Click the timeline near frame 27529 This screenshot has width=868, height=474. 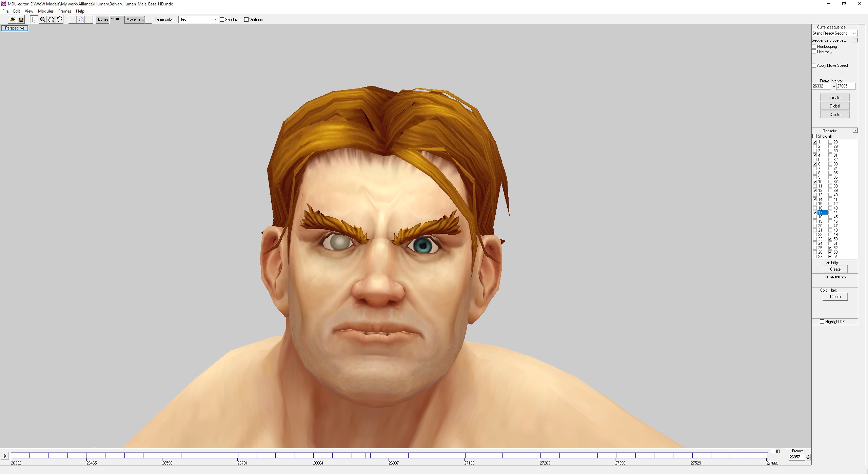pyautogui.click(x=692, y=455)
